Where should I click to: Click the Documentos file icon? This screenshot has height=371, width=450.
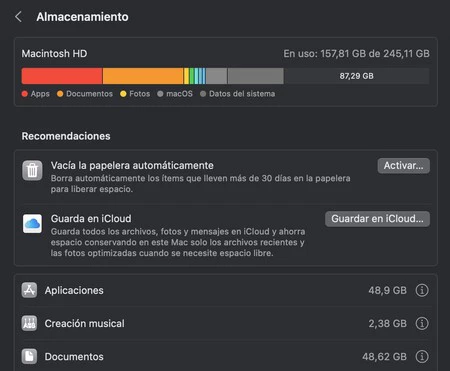pyautogui.click(x=29, y=356)
